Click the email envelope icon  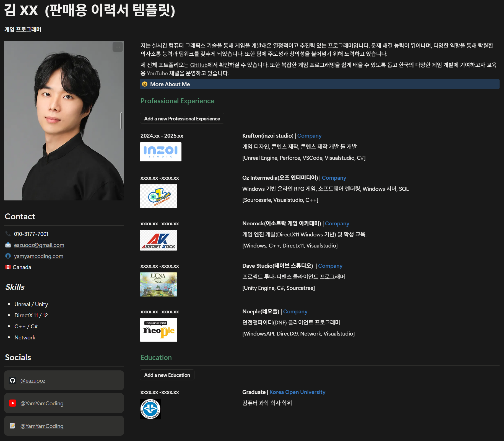(x=8, y=245)
